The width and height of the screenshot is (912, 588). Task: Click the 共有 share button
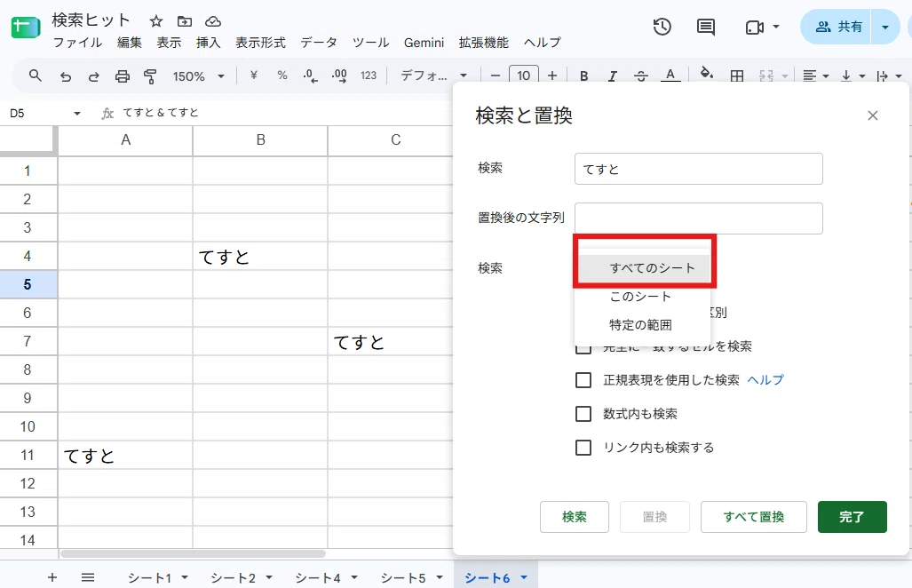(837, 27)
